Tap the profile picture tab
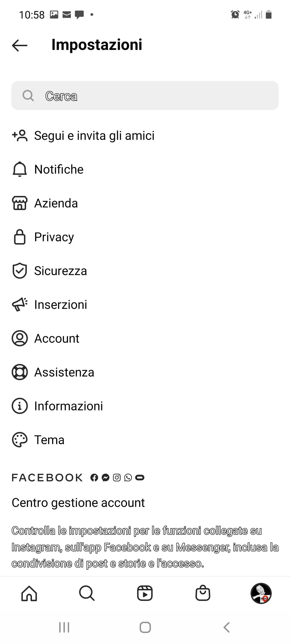Screen dimensions: 290x644 coord(261,593)
